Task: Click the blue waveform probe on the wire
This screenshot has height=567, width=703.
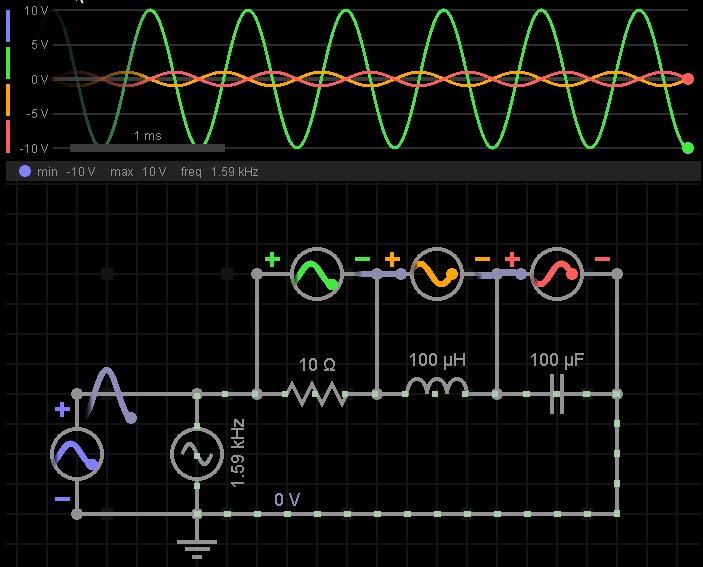Action: (x=110, y=393)
